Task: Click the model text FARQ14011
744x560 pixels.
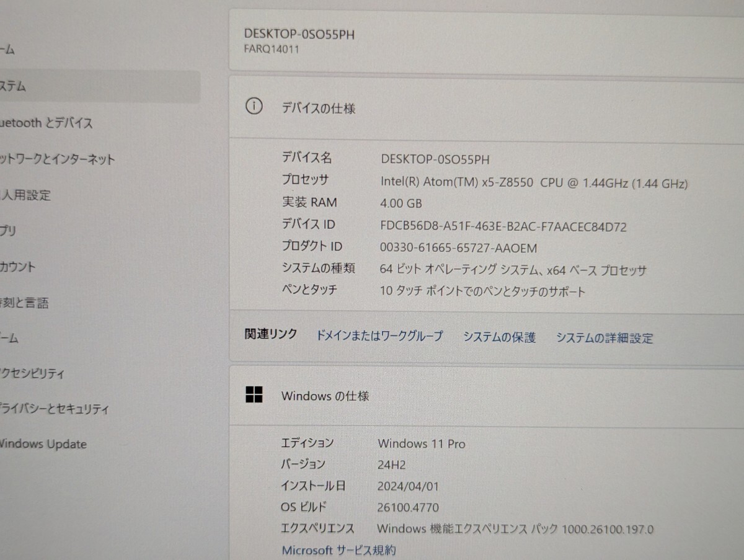Action: point(272,50)
